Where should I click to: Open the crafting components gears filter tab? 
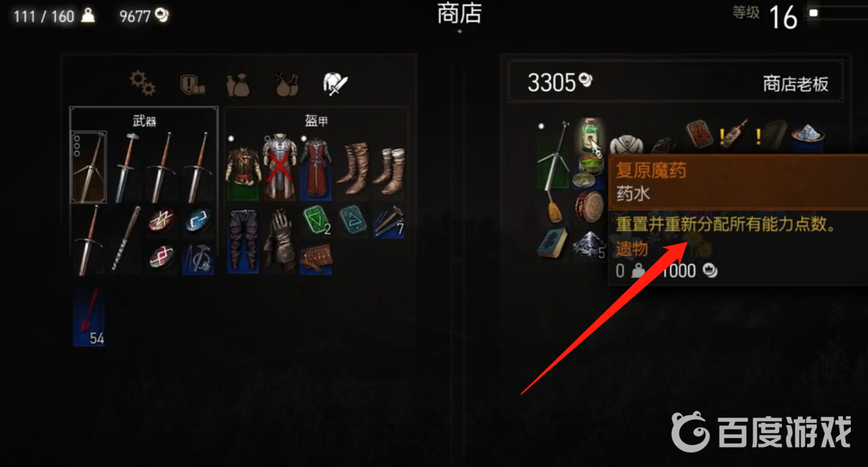pos(142,84)
